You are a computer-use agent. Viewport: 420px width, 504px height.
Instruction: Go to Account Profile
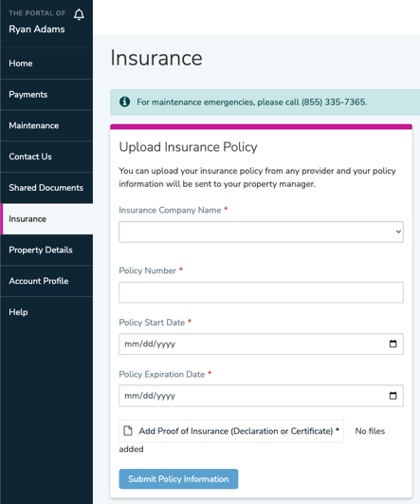(46, 281)
